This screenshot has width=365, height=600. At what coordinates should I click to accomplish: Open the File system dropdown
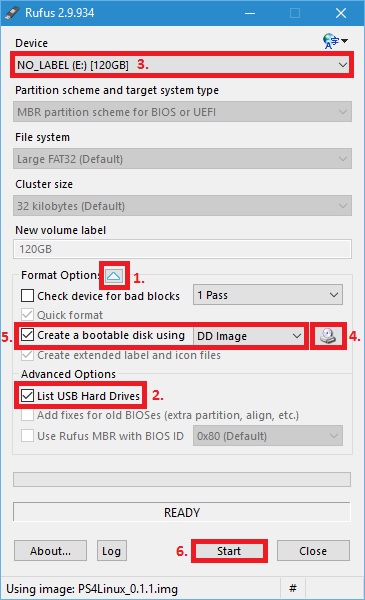tap(182, 159)
